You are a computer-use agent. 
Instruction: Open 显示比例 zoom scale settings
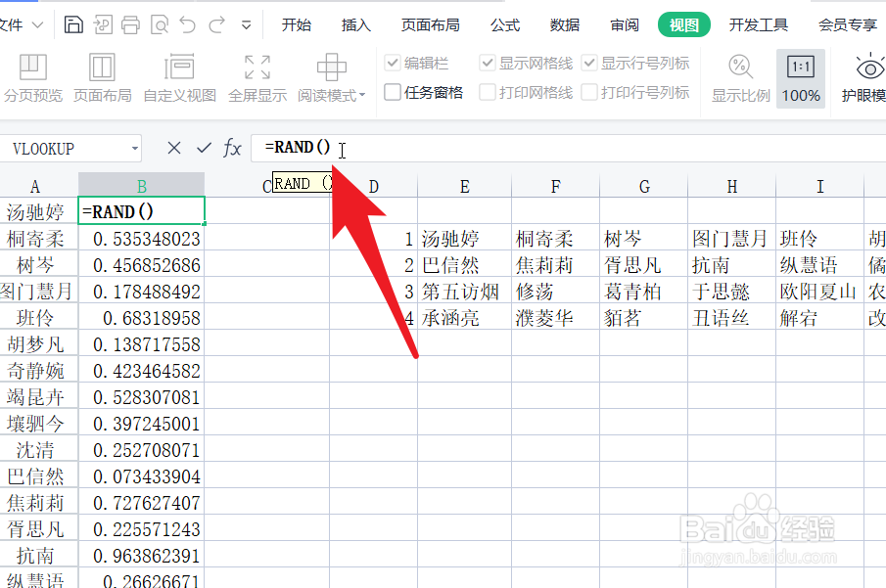pos(739,78)
